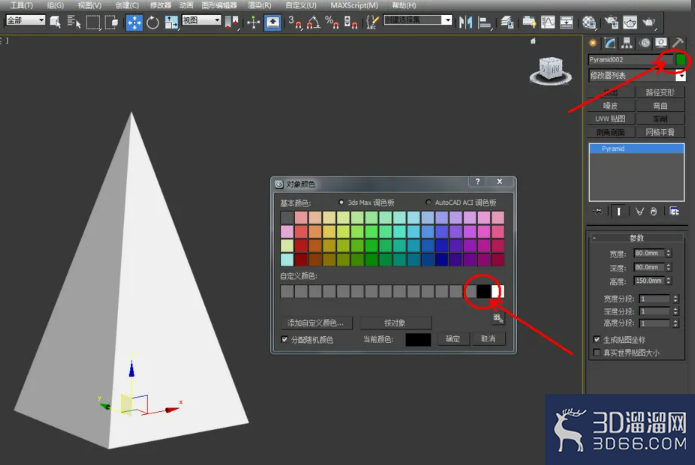Adjust the depth spinner arrows
The height and width of the screenshot is (465, 695).
click(x=668, y=267)
